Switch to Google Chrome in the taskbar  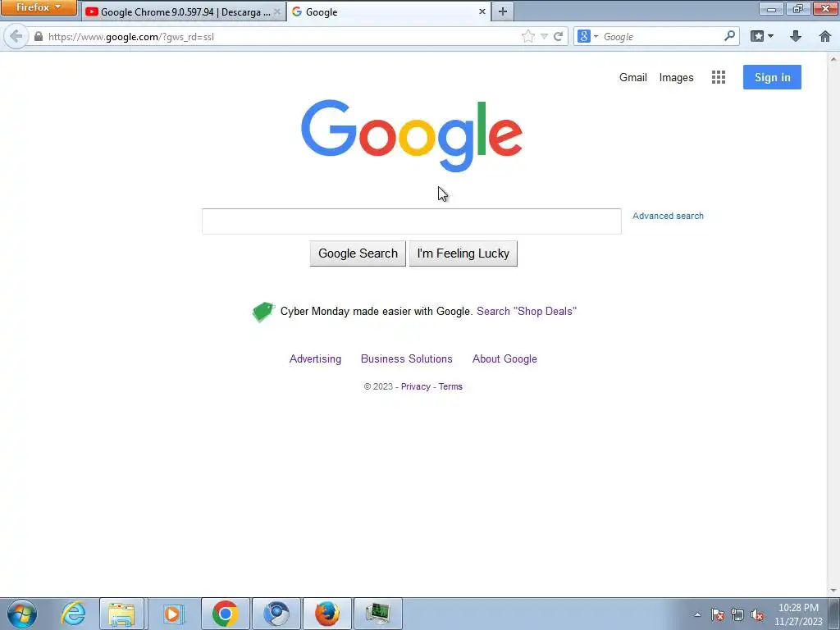click(x=225, y=614)
